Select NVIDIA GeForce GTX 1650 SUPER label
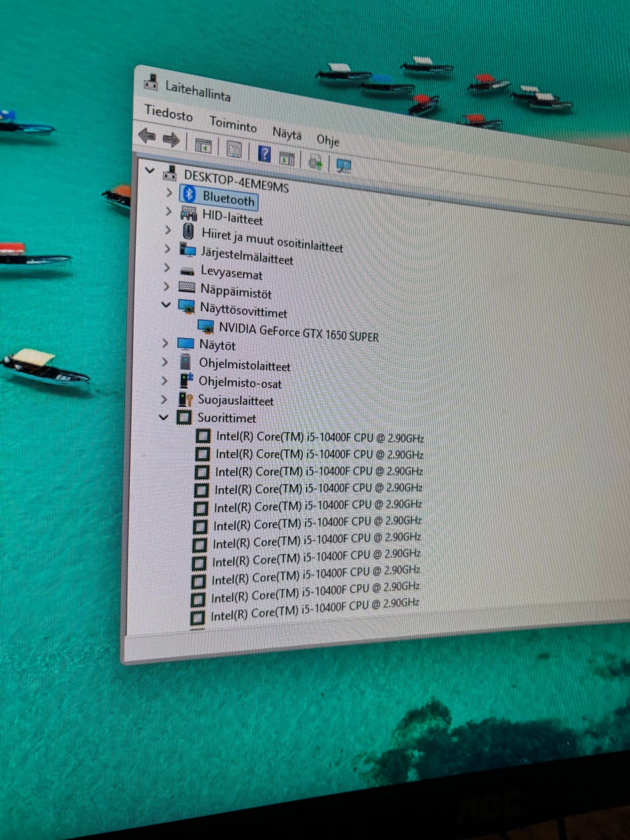 [299, 332]
